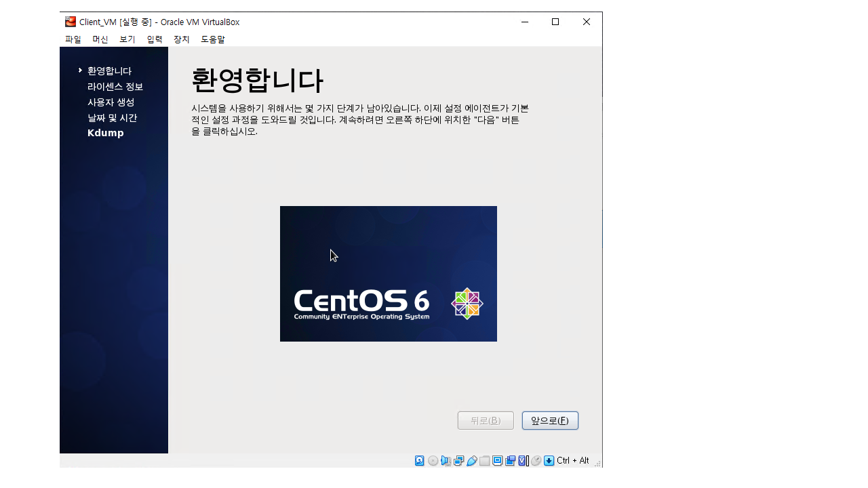Click the USB devices status icon
The height and width of the screenshot is (488, 868).
coord(471,461)
